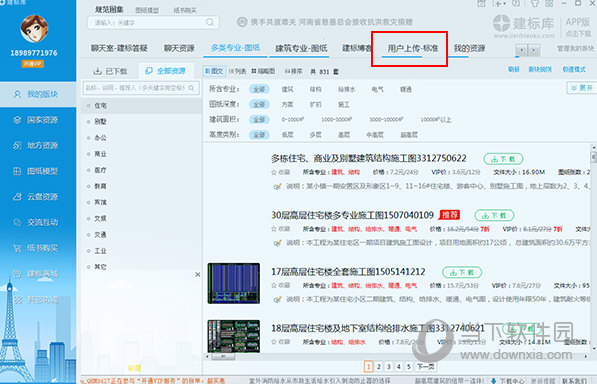The height and width of the screenshot is (384, 597).
Task: Select 暖通 in the 所含专业 filter
Action: pos(406,89)
